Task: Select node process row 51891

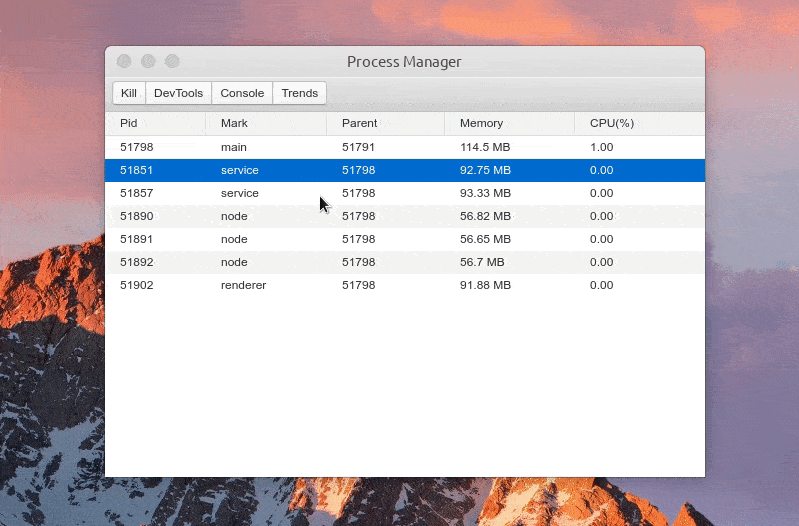Action: [x=405, y=239]
